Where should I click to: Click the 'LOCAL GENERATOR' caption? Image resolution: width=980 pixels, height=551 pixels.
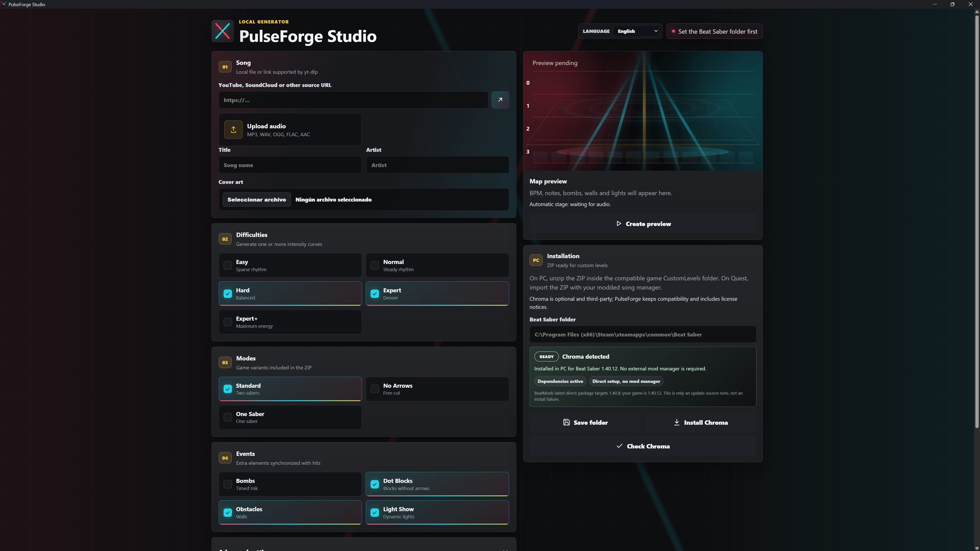[x=264, y=22]
